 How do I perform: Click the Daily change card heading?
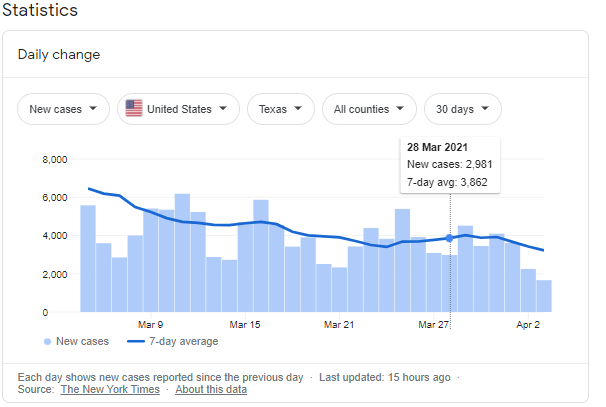click(58, 54)
